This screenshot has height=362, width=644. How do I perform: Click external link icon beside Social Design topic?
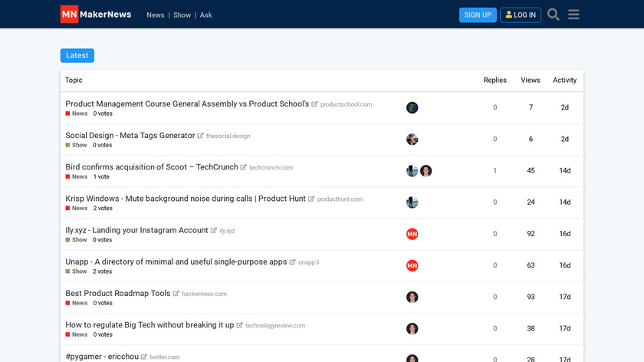[201, 136]
